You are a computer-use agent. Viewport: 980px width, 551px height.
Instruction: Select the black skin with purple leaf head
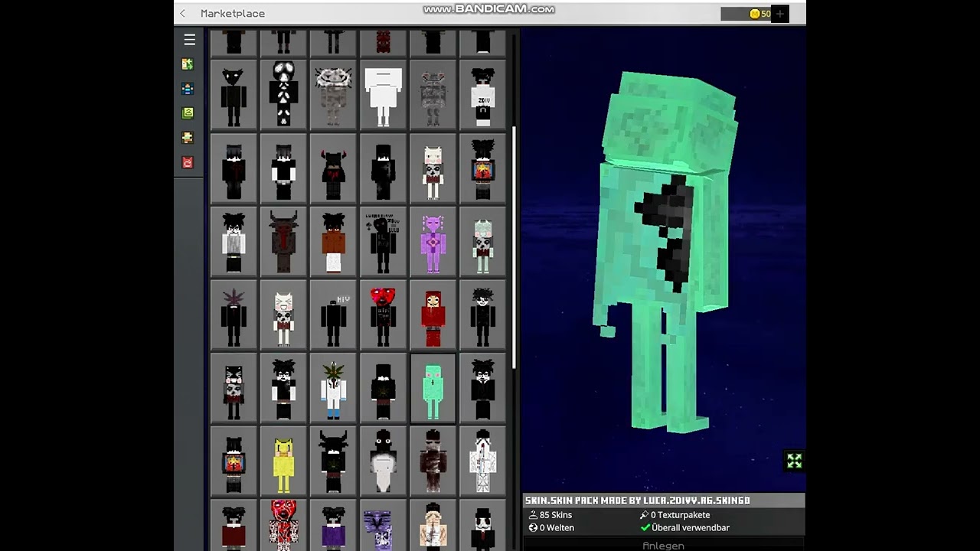tap(234, 315)
